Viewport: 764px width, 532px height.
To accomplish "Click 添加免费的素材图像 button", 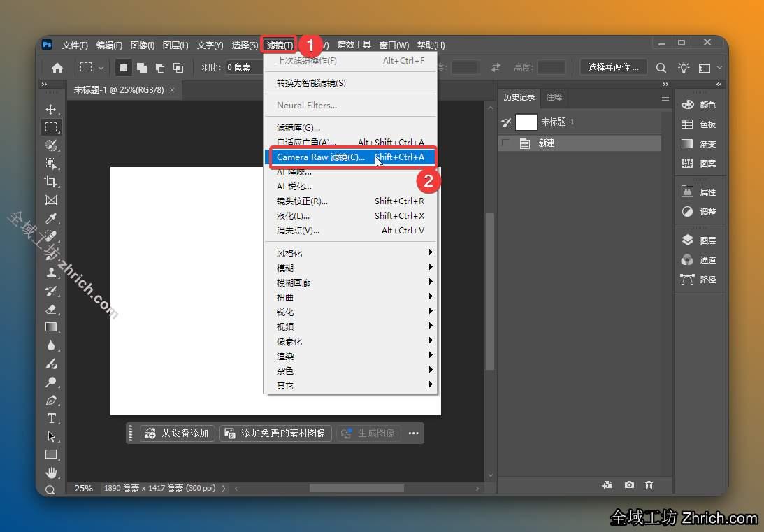I will (x=276, y=433).
